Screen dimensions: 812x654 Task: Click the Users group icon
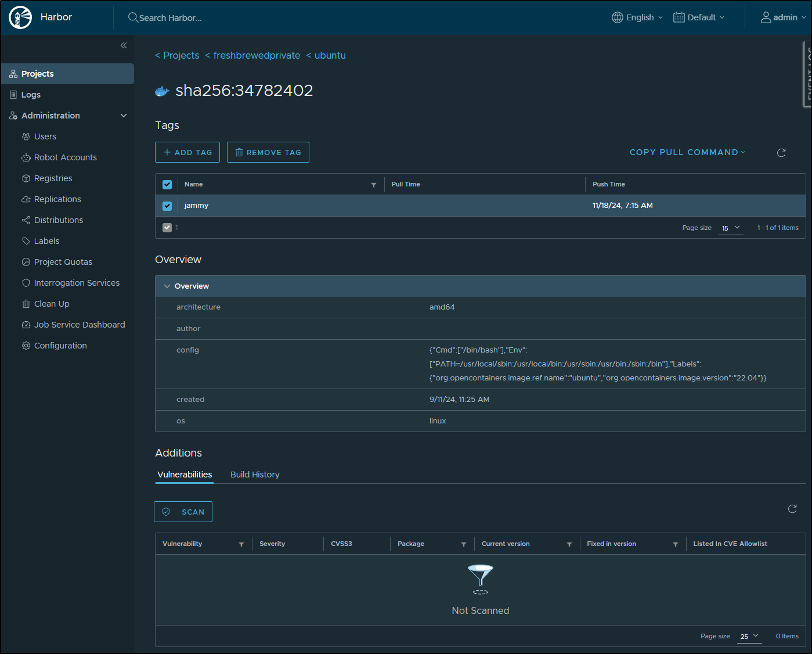coord(26,136)
